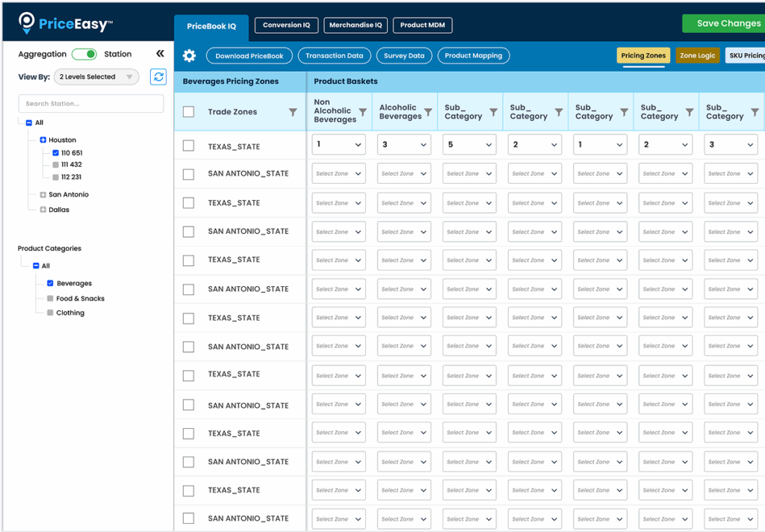
Task: Tick the select-all checkbox in Trade Zones header
Action: (x=188, y=112)
